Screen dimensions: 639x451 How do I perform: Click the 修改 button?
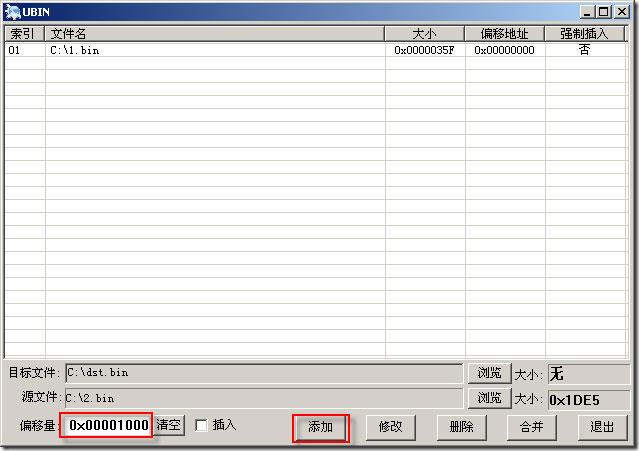point(390,427)
